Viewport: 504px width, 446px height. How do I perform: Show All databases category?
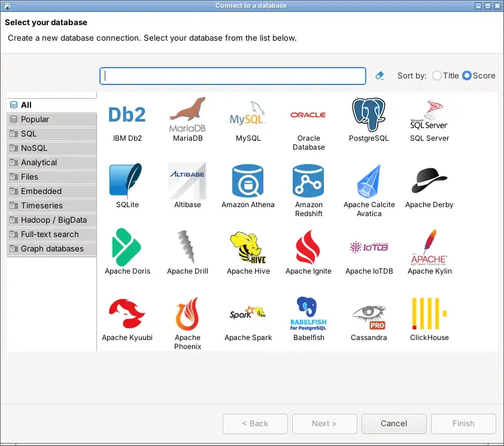pos(51,105)
